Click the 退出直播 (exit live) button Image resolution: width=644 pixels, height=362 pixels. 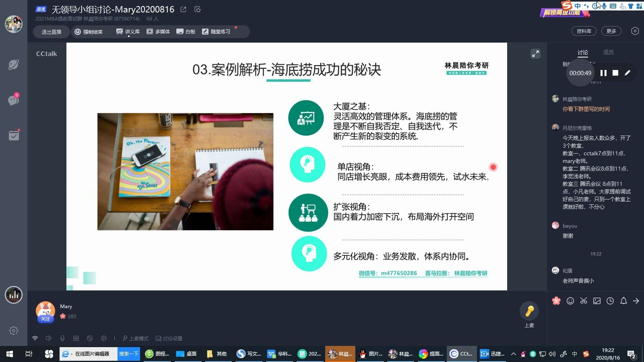51,31
